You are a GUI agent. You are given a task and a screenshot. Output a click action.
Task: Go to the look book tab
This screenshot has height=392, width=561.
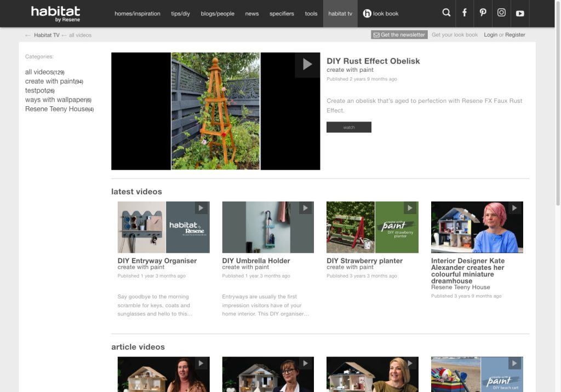click(x=381, y=14)
